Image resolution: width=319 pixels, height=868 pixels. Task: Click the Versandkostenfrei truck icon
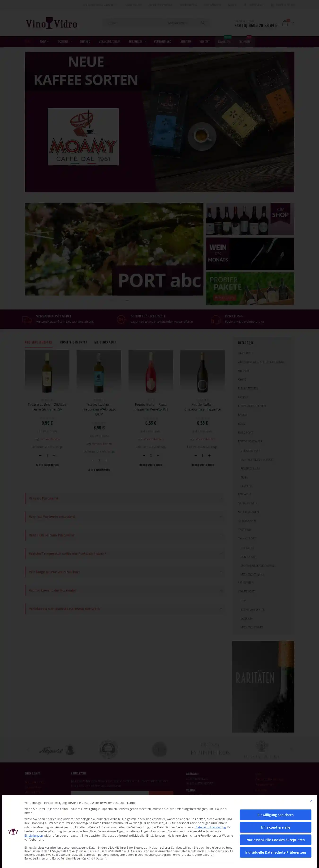coord(27,319)
